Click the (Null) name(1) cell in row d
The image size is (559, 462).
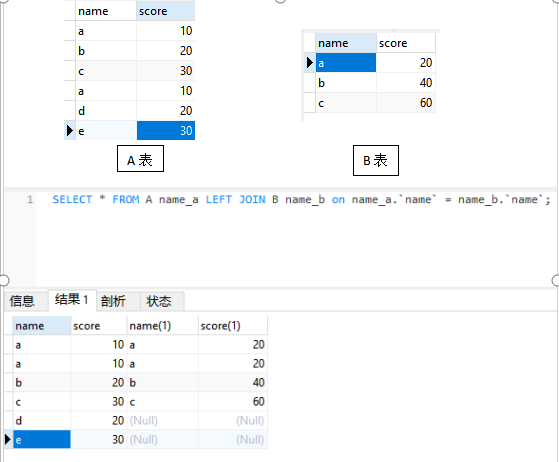[x=162, y=421]
